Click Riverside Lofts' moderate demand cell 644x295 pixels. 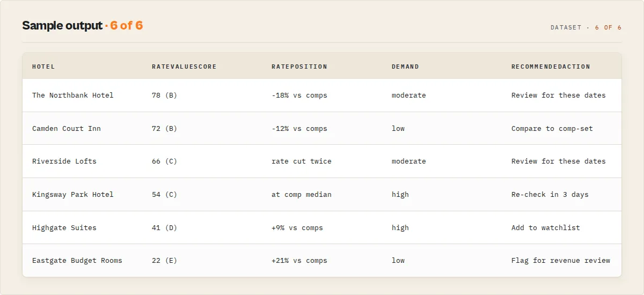(x=409, y=161)
